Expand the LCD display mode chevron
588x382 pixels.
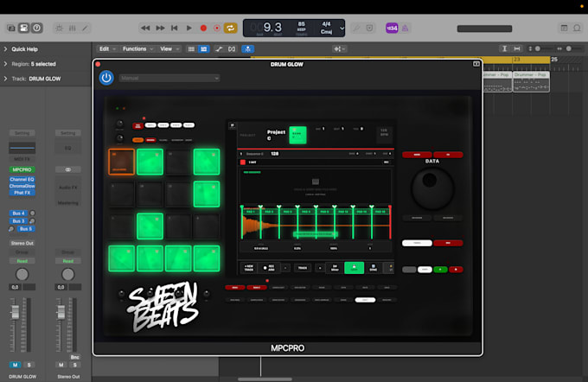tap(342, 29)
